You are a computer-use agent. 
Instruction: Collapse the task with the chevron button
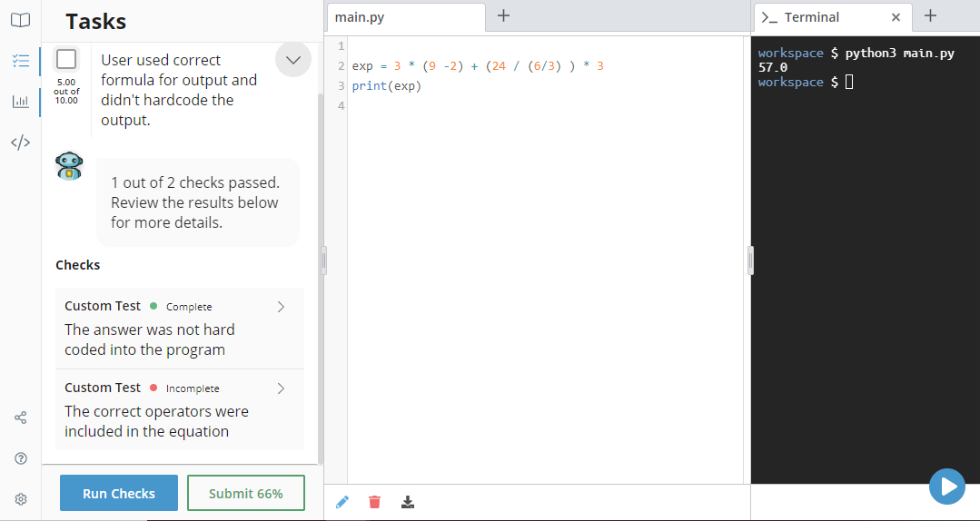click(x=293, y=59)
